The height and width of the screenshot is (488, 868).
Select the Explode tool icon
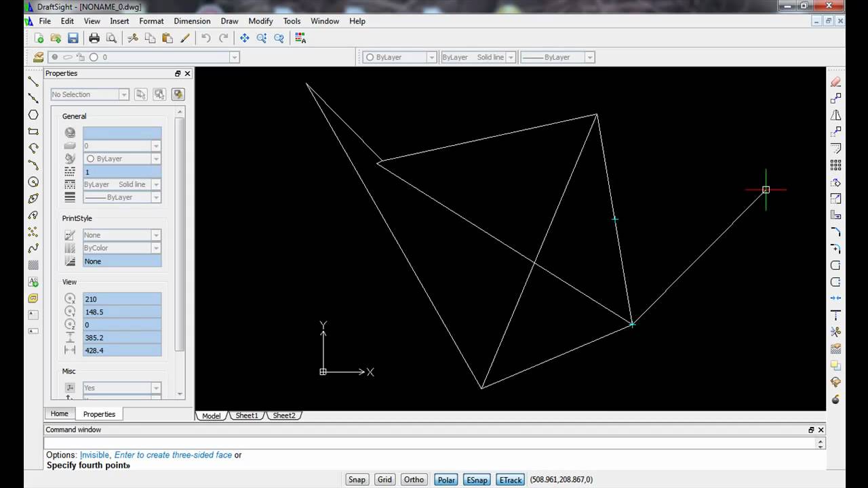(835, 399)
